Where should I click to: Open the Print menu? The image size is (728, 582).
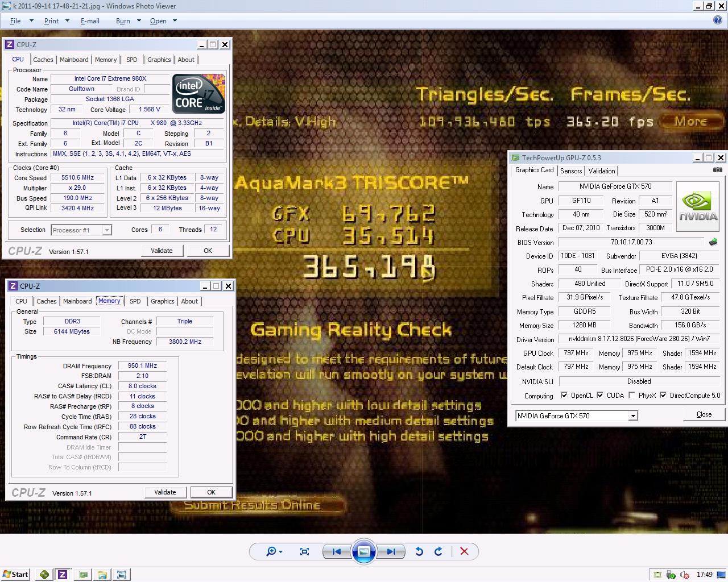(x=51, y=20)
